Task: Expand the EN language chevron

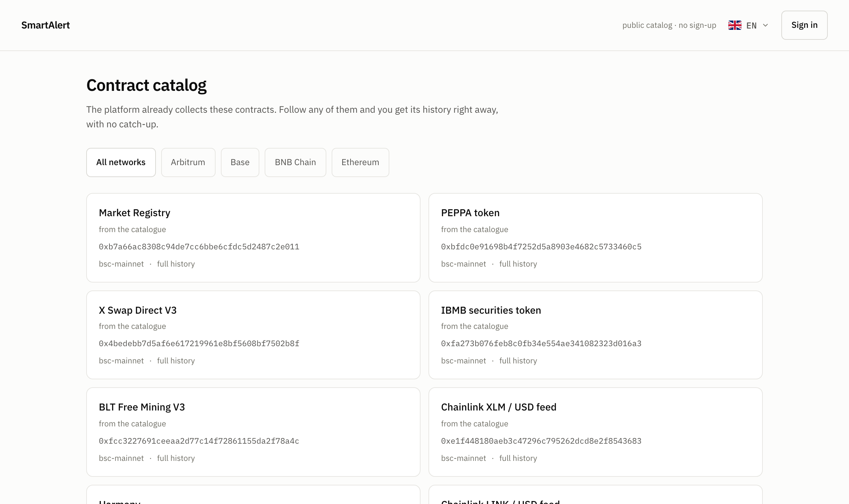Action: (x=765, y=25)
